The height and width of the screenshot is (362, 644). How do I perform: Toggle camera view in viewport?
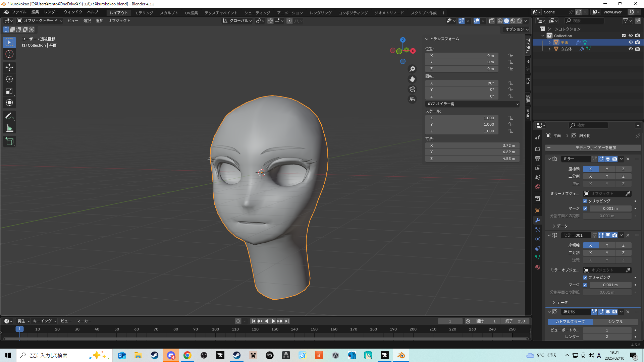412,89
